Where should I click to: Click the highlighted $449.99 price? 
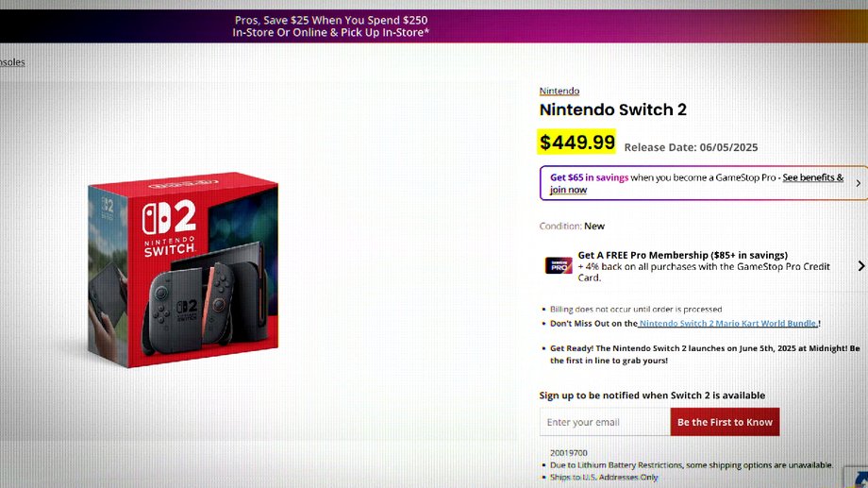[577, 143]
